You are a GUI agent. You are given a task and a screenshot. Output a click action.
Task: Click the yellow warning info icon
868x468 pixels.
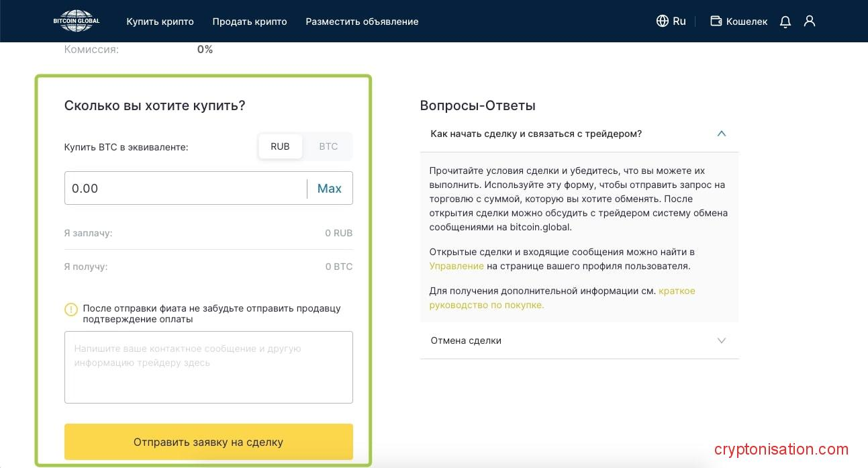pyautogui.click(x=71, y=310)
